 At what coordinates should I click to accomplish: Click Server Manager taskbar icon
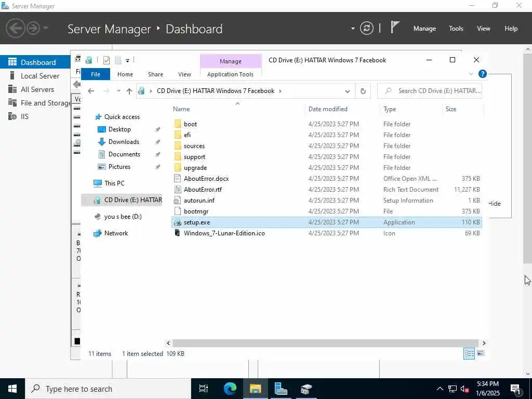click(x=281, y=389)
